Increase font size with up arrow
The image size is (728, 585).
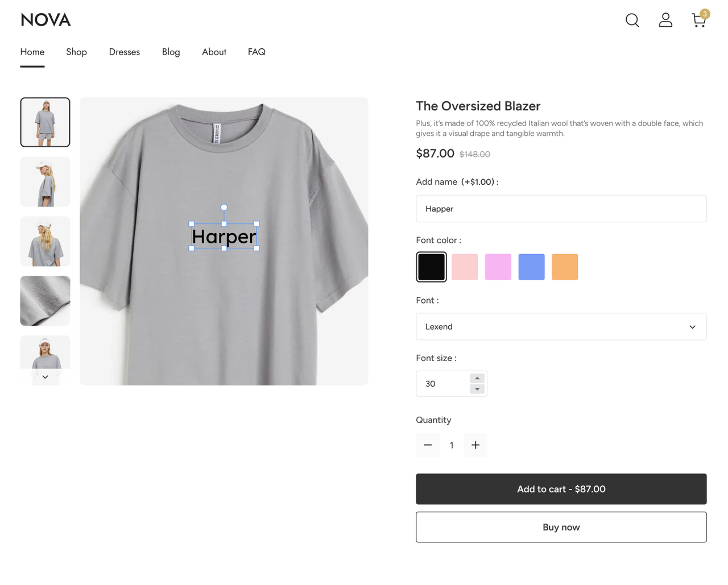click(477, 378)
